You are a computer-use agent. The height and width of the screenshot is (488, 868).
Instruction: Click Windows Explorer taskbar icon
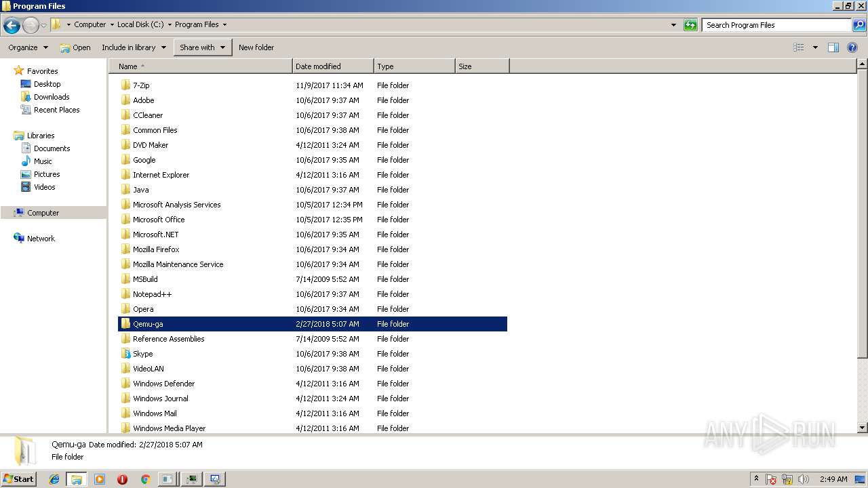pyautogui.click(x=77, y=479)
